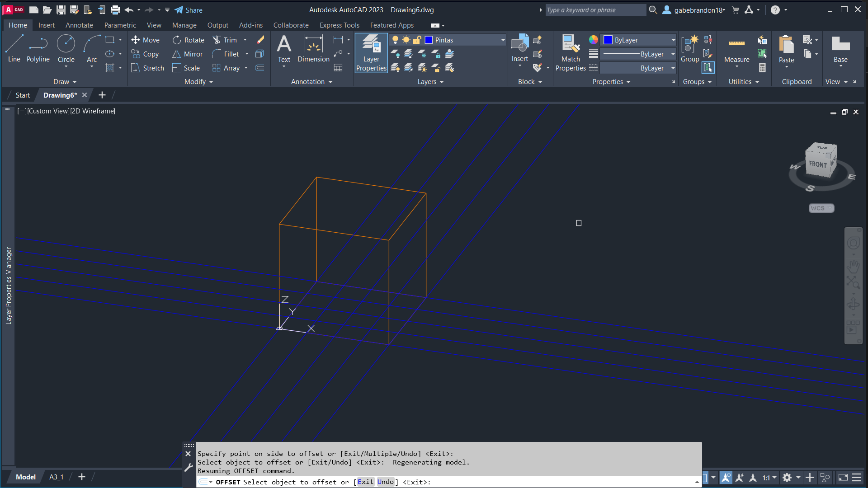This screenshot has width=868, height=488.
Task: Open the Annotate ribbon tab
Action: click(79, 25)
